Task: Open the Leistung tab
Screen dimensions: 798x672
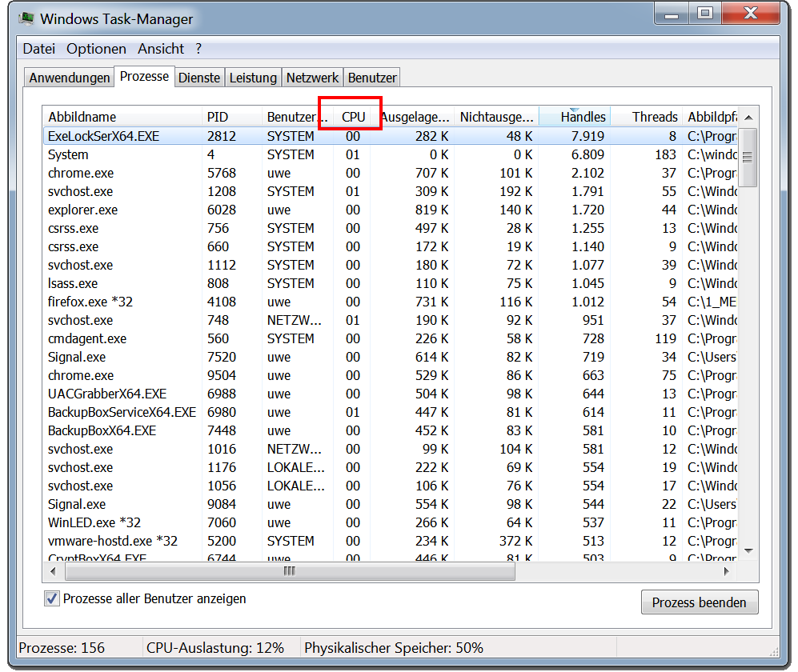Action: (253, 78)
